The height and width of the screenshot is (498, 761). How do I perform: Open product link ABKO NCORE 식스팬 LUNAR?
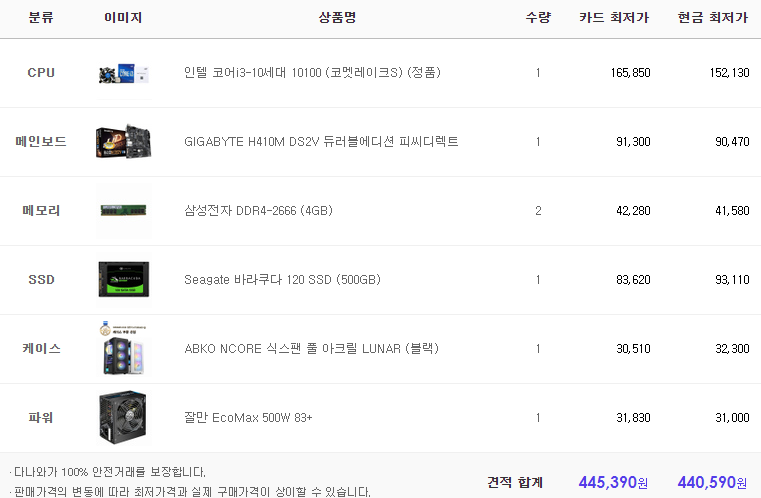(311, 349)
